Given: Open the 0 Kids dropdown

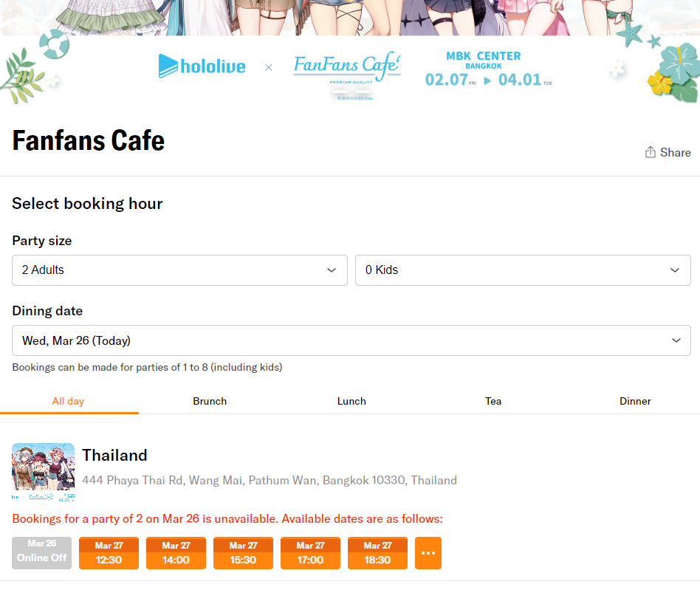Looking at the screenshot, I should [523, 270].
